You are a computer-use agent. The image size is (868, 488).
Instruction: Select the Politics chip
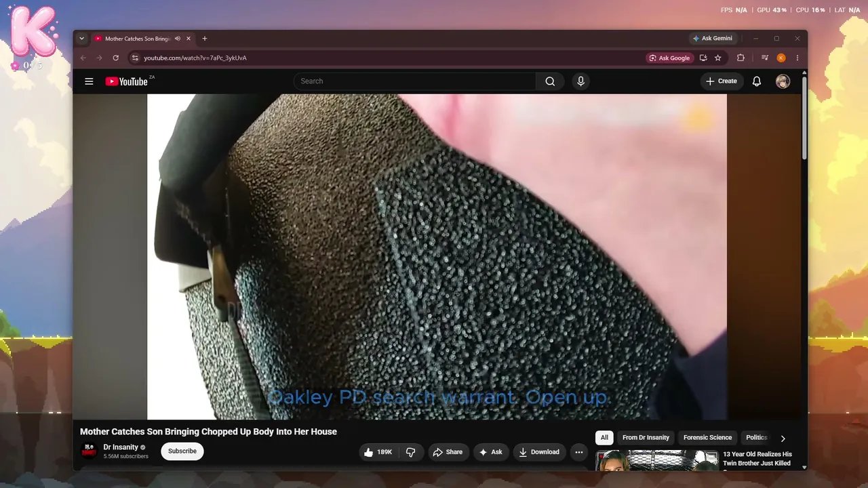click(757, 438)
